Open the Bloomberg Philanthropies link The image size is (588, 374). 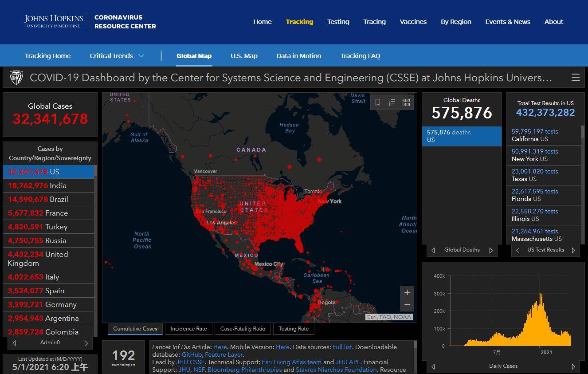point(244,370)
